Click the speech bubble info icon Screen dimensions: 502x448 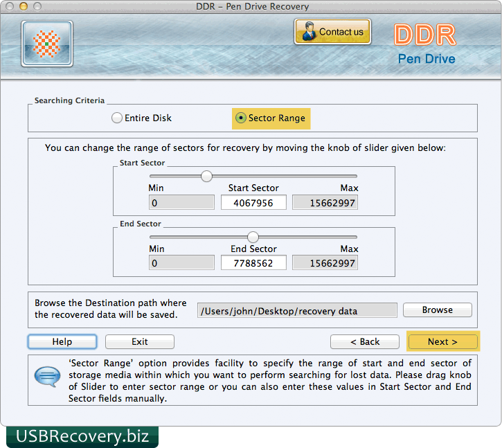tap(47, 377)
